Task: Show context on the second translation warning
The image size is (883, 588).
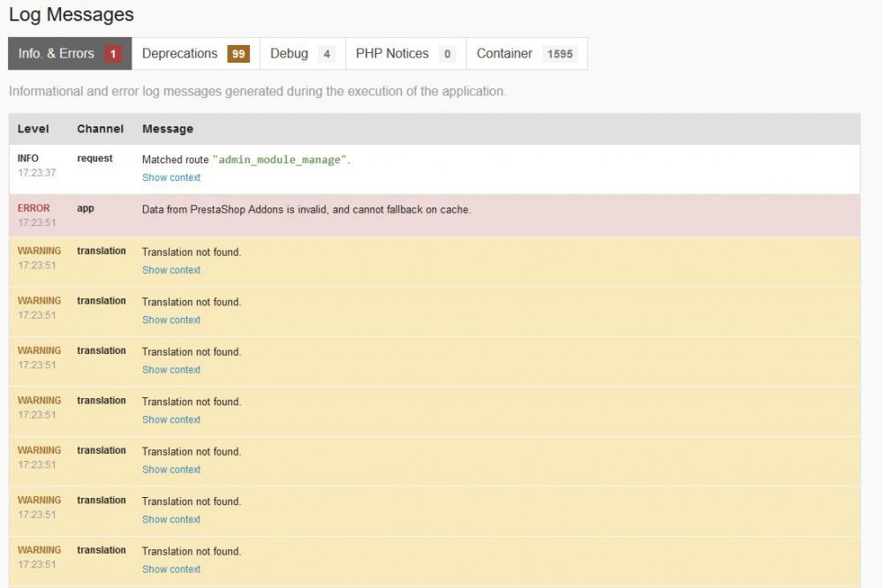Action: pos(171,320)
